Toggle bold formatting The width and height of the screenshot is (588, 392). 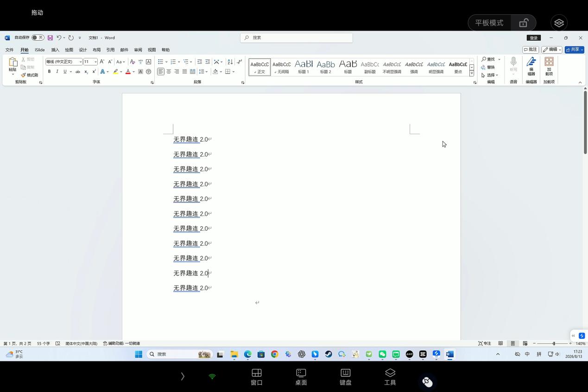point(49,72)
